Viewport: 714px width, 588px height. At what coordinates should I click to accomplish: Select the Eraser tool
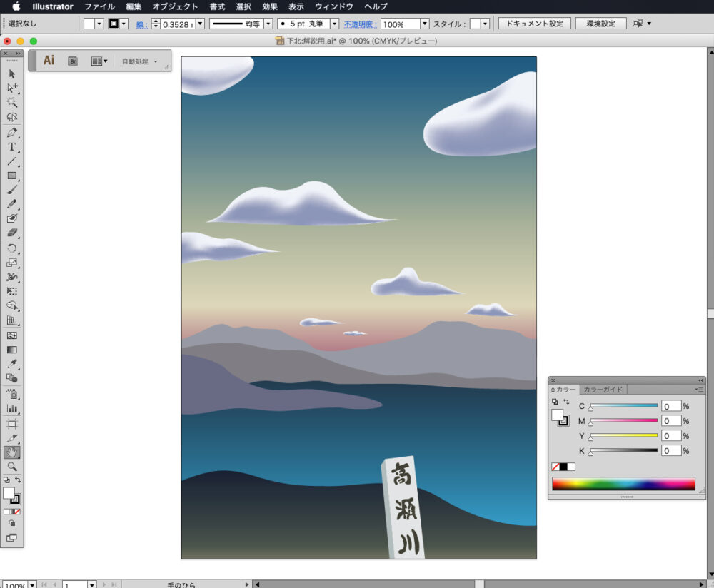tap(12, 233)
